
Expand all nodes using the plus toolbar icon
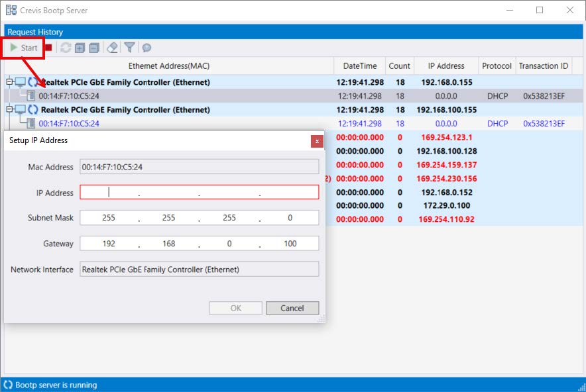(x=80, y=48)
